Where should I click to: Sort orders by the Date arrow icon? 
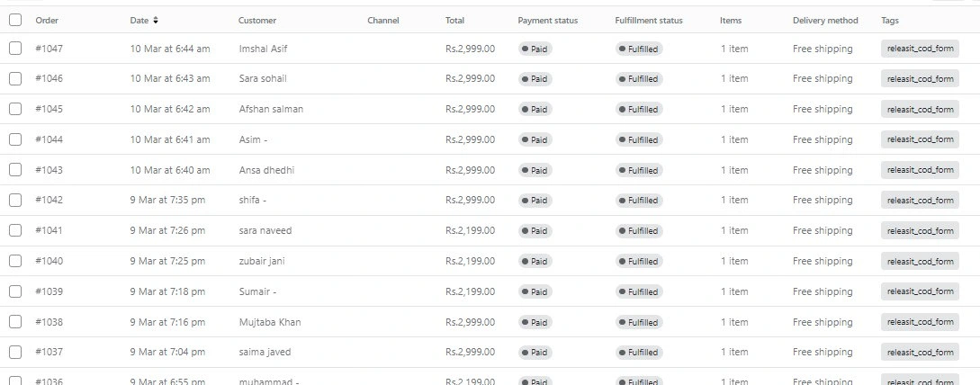tap(156, 21)
